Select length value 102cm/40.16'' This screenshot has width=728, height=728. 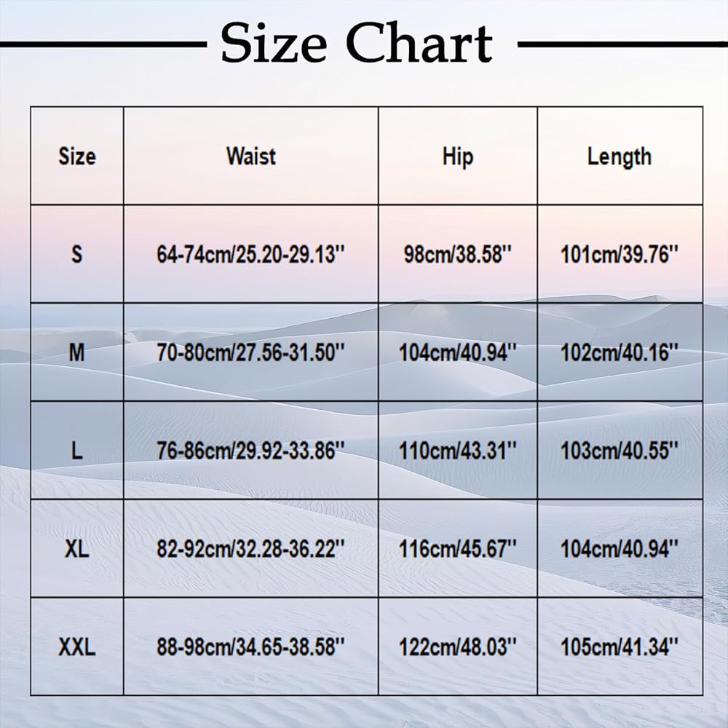(620, 353)
